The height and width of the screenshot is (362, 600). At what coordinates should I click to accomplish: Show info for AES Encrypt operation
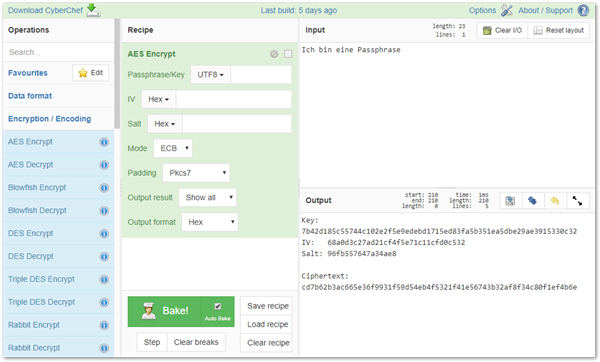coord(104,142)
